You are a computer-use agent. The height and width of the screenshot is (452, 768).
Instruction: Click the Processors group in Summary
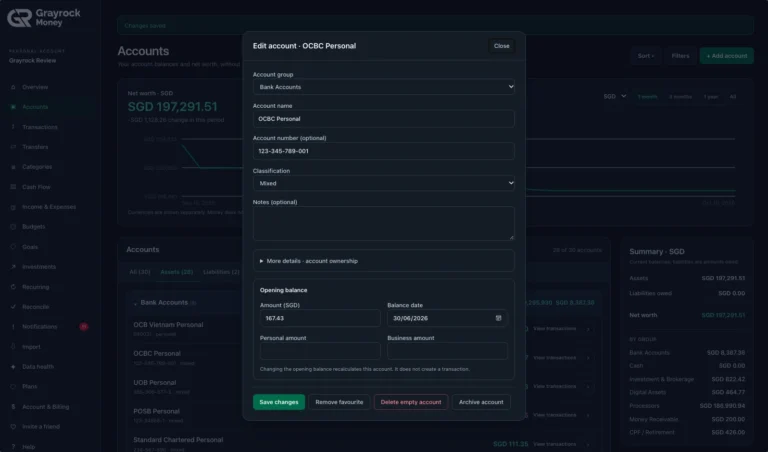click(687, 406)
